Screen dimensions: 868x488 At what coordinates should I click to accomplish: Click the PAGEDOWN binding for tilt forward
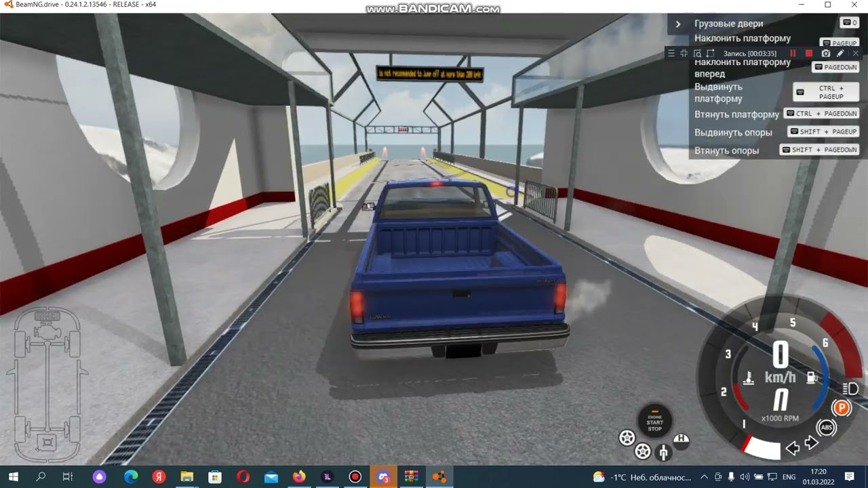click(x=836, y=67)
